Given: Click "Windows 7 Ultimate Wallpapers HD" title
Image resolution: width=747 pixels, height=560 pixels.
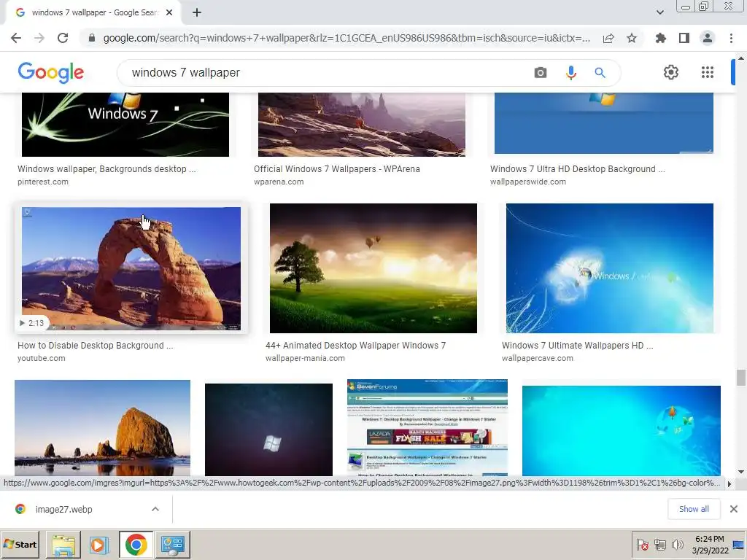Looking at the screenshot, I should (578, 345).
